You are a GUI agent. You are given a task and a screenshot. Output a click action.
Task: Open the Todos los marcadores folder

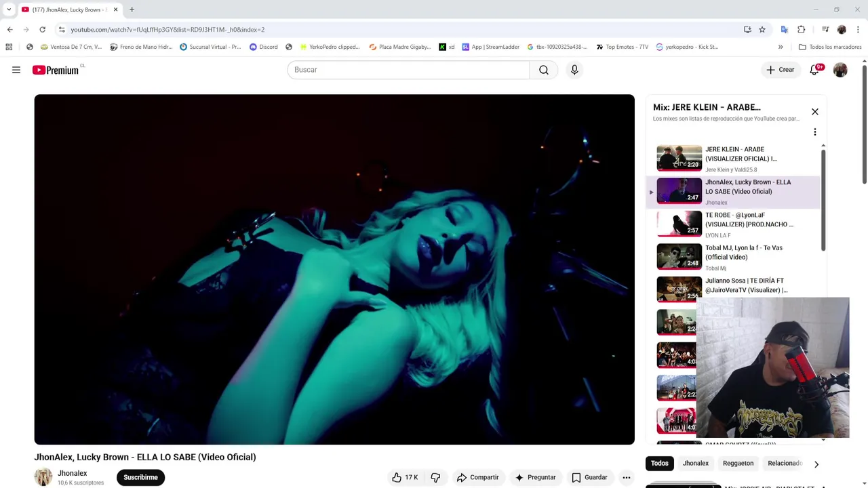830,47
